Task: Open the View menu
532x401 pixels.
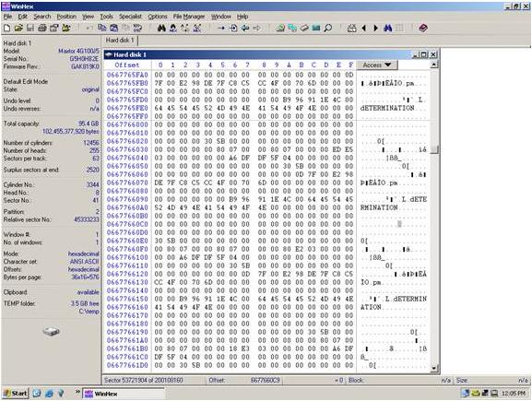Action: pyautogui.click(x=88, y=17)
